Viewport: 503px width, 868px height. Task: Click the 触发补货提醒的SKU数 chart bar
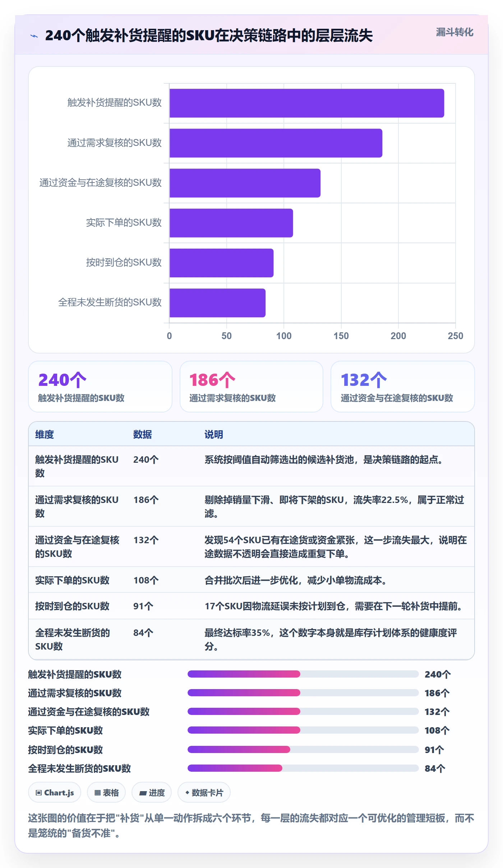pos(307,103)
